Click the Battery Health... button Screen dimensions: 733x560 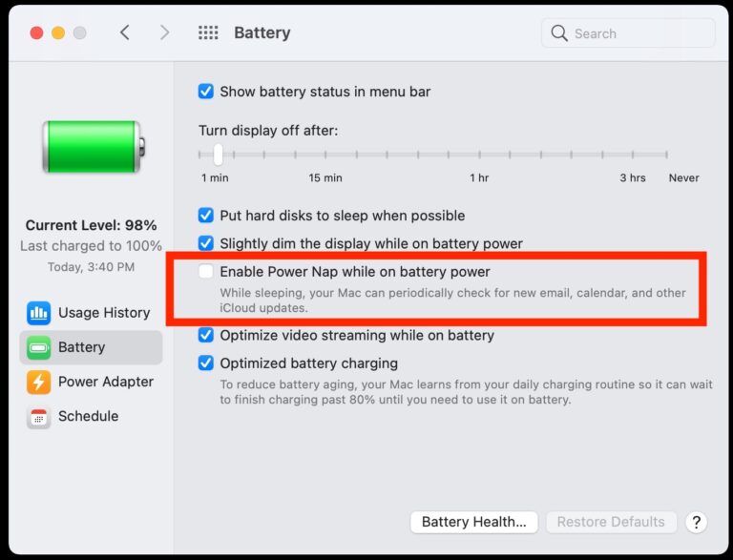(474, 522)
